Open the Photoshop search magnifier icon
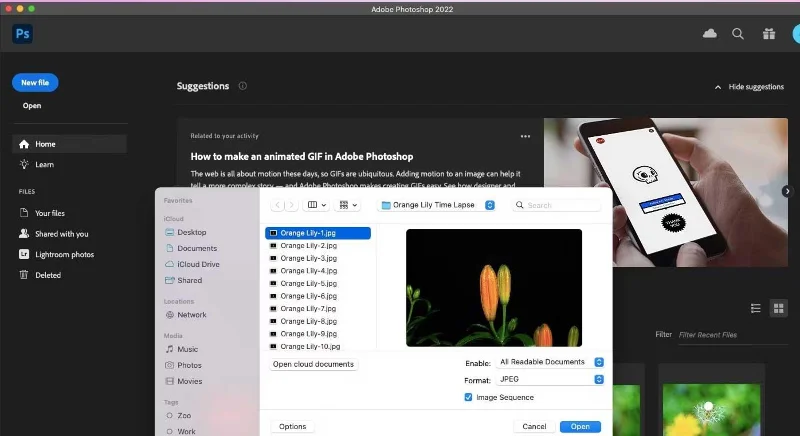This screenshot has height=436, width=800. point(738,34)
